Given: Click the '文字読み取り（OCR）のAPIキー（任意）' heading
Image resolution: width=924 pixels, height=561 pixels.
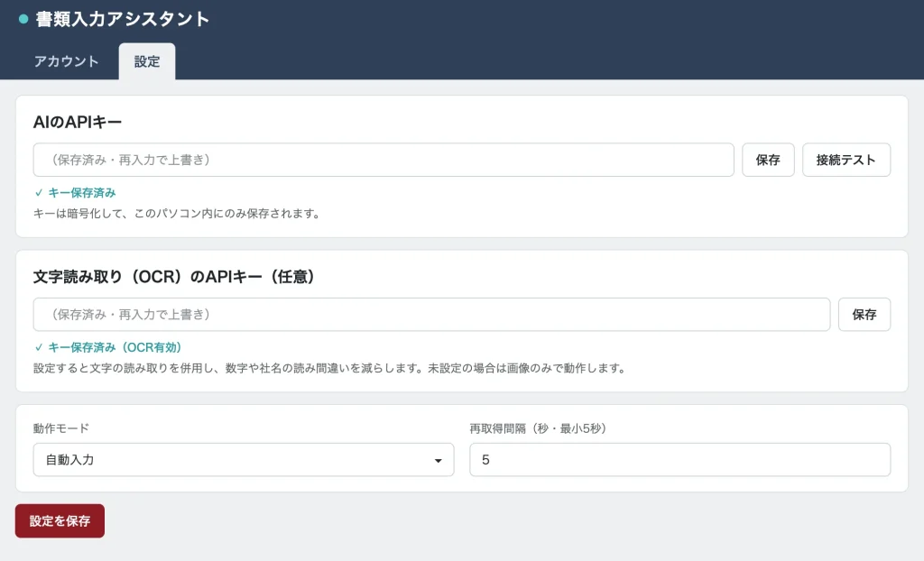Looking at the screenshot, I should 174,276.
